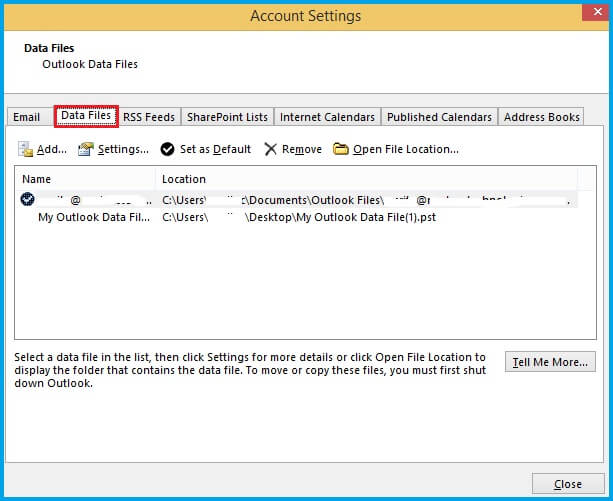Select the redacted email name in first row
This screenshot has width=613, height=501.
pos(96,200)
